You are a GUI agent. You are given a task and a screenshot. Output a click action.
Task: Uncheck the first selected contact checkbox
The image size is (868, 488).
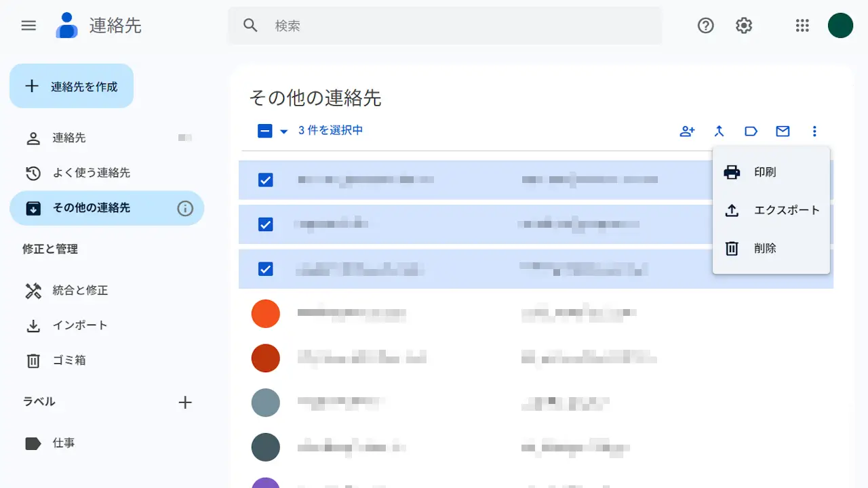[x=266, y=180]
